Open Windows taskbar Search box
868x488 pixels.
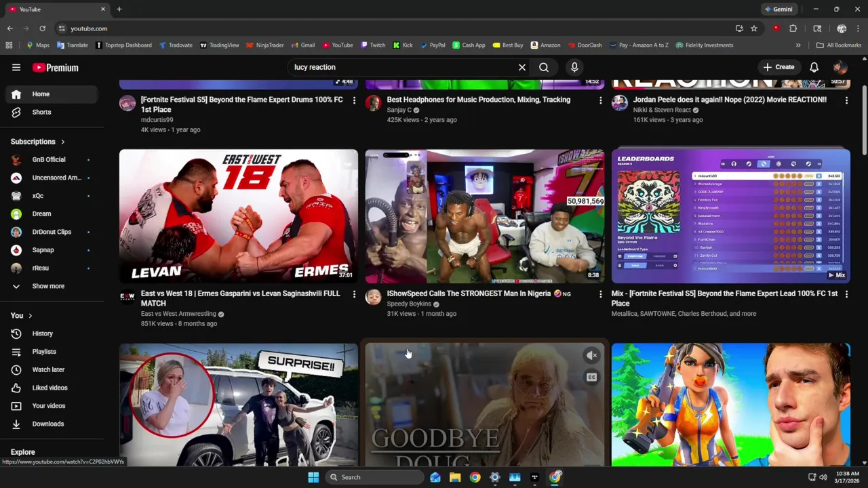tap(373, 477)
